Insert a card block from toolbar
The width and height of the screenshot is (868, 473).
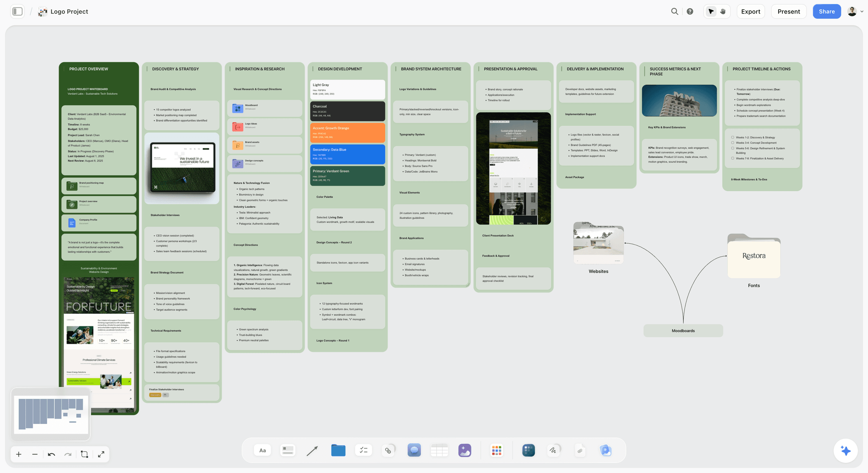(x=288, y=451)
